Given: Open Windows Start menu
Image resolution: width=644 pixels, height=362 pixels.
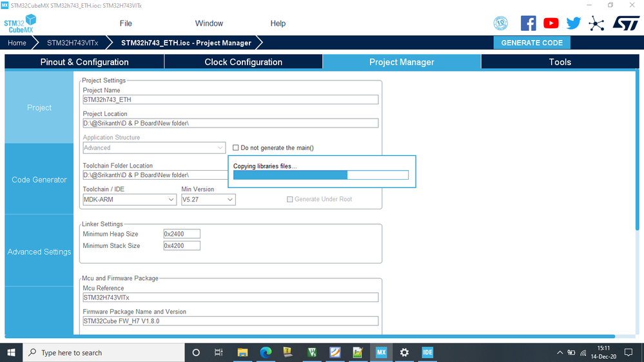Looking at the screenshot, I should coord(11,352).
